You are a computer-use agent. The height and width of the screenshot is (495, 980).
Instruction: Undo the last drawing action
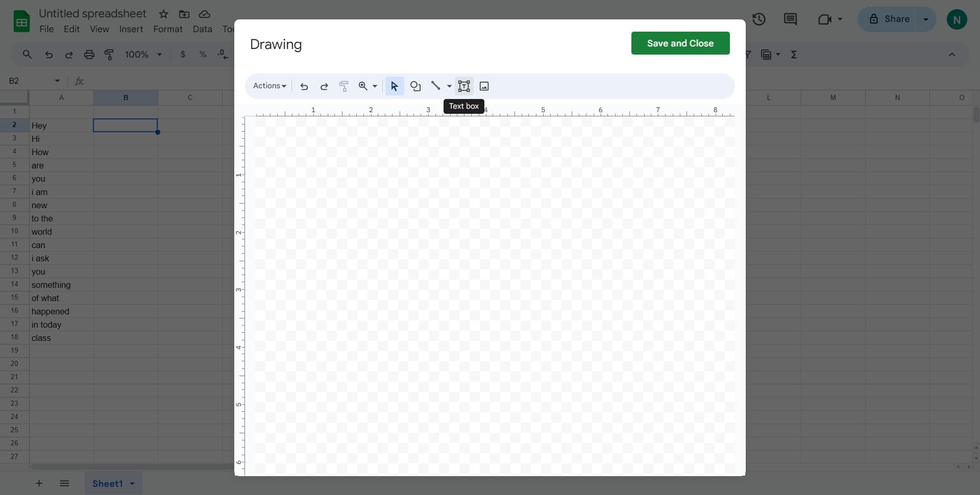(304, 87)
